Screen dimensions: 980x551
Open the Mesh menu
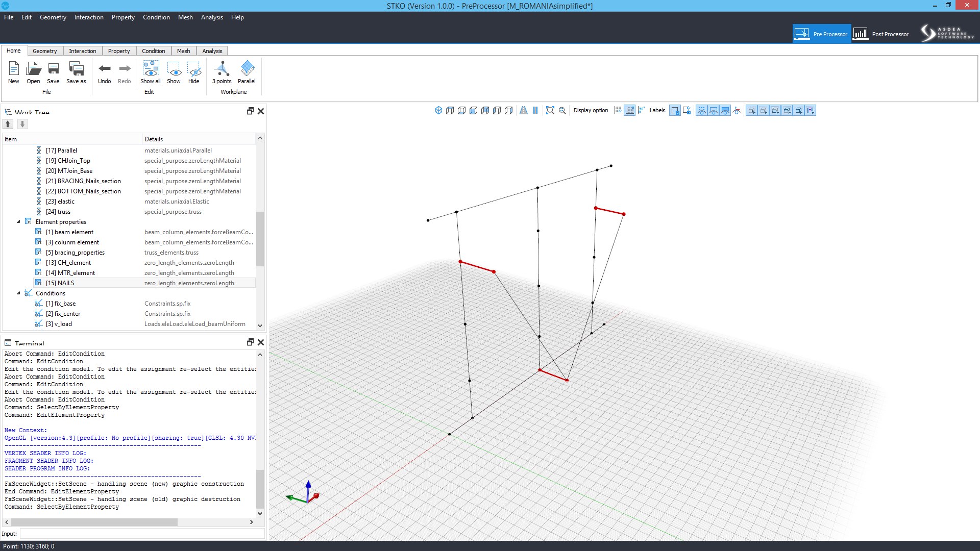coord(185,17)
